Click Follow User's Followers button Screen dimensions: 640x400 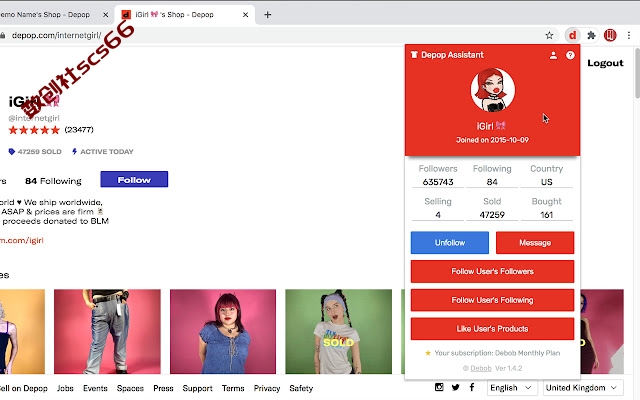point(492,271)
